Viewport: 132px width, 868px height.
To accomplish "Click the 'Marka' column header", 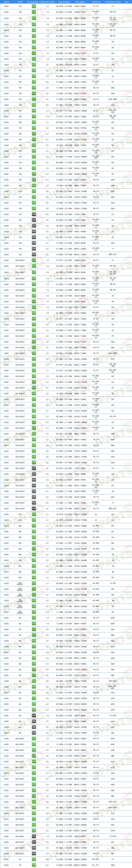I will 6,2.
